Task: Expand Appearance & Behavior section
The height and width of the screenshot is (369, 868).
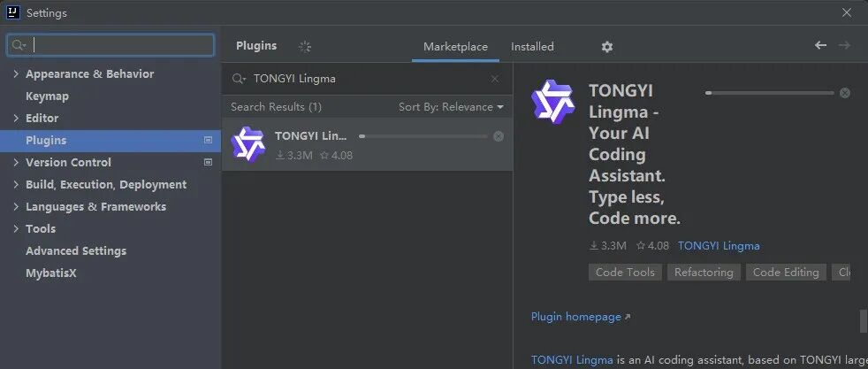Action: [x=16, y=73]
